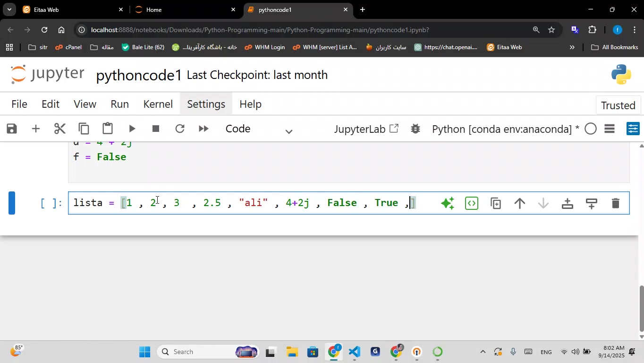Open the Edit menu
Screen dimensions: 644x363
(51, 104)
